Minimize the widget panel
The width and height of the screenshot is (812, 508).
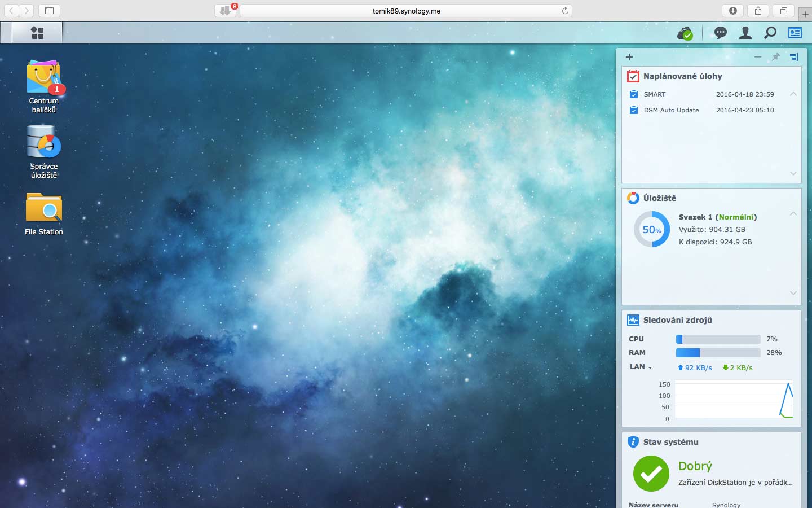point(758,57)
